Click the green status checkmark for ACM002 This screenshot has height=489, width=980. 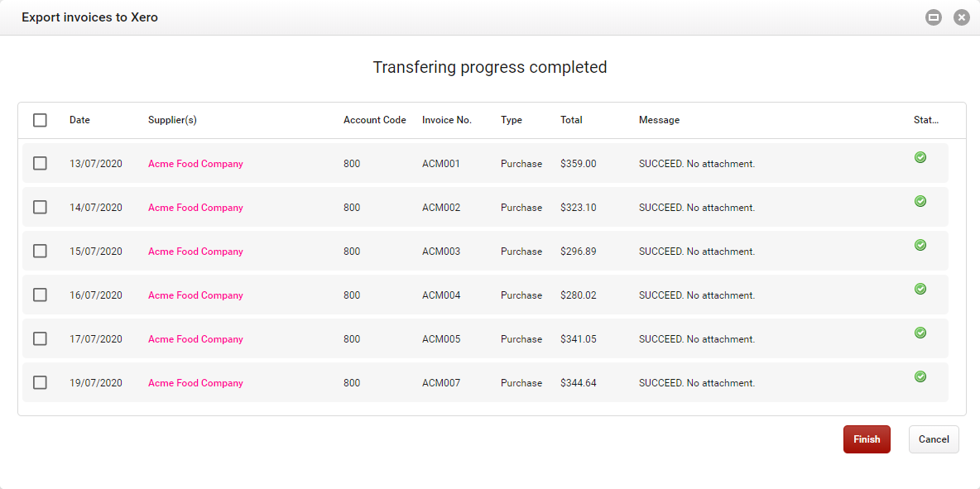tap(920, 201)
